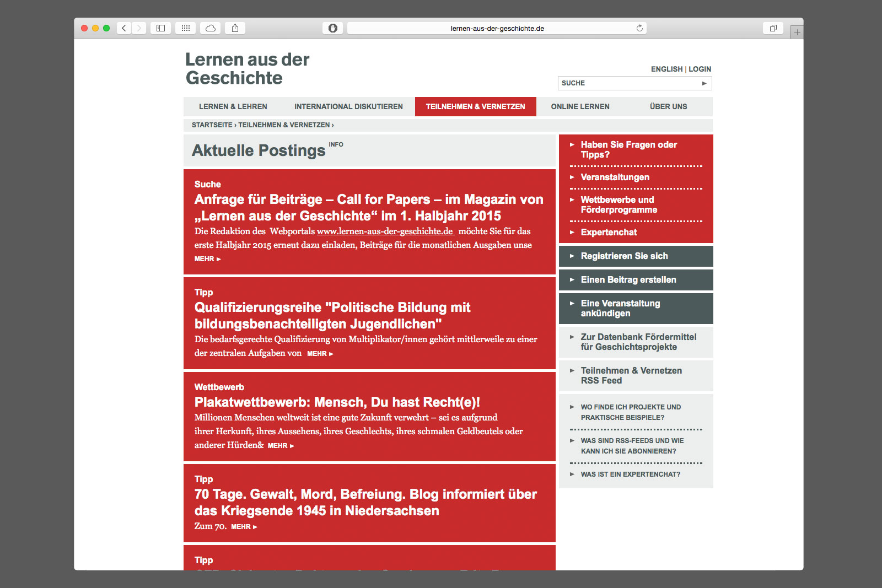Go back with the browser back arrow

(x=124, y=28)
